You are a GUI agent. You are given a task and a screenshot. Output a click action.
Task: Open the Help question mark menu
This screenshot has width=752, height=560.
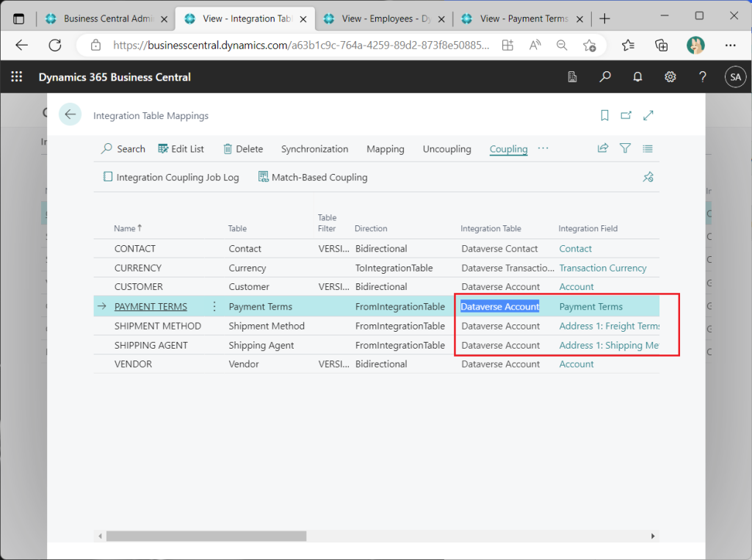[x=703, y=77]
